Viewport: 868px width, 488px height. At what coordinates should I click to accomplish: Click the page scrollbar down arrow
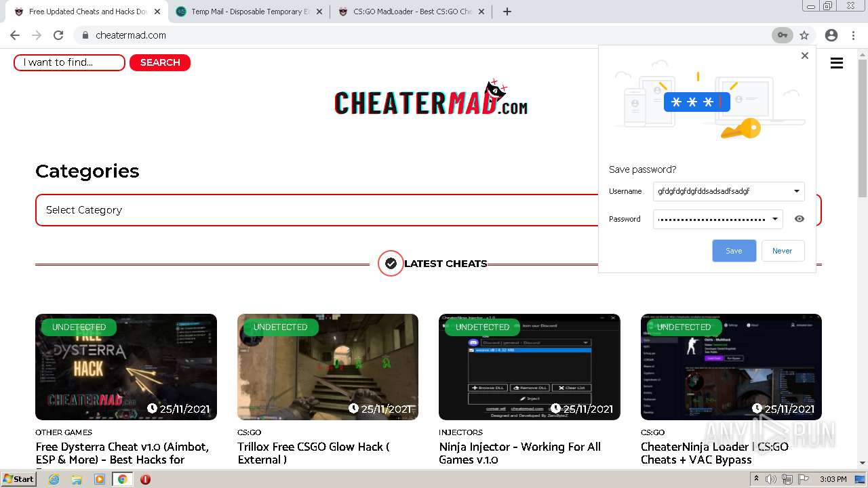click(x=862, y=463)
